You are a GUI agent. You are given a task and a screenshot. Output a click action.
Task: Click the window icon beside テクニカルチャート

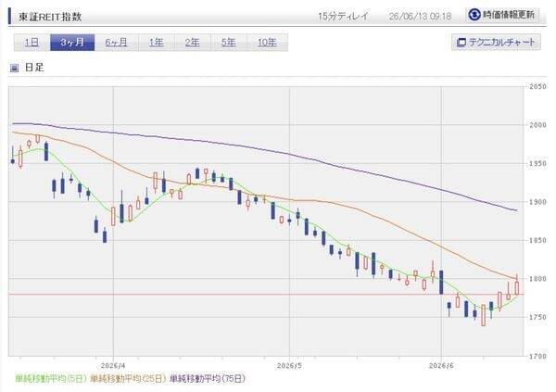coord(461,43)
